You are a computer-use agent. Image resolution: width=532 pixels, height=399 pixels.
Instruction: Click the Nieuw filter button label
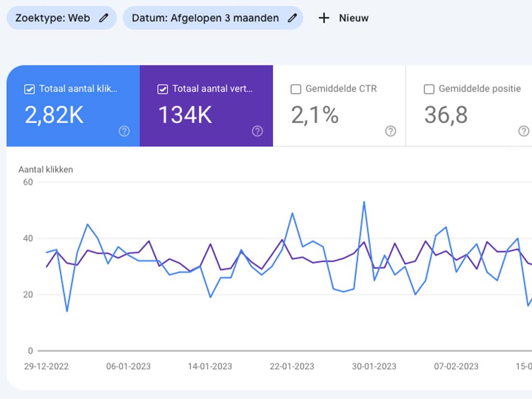click(354, 18)
